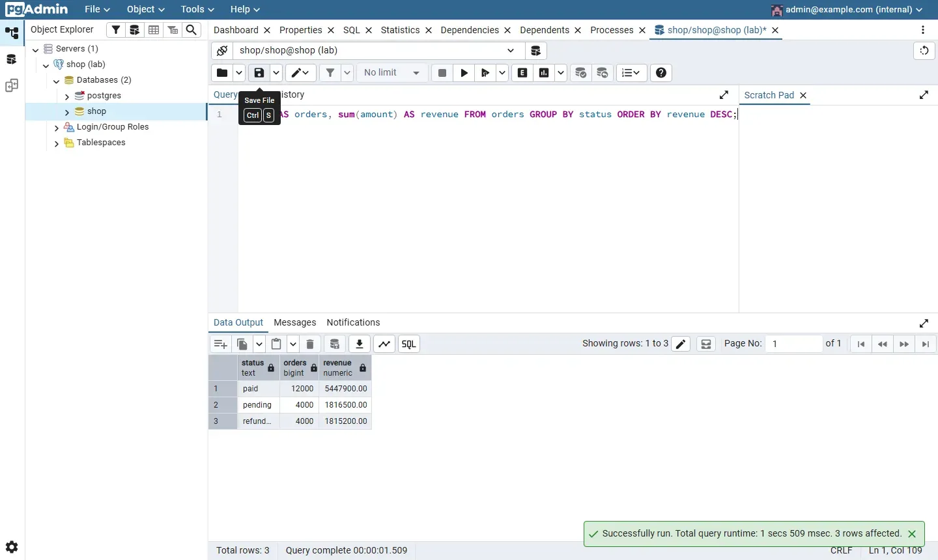Expand the postgres database node
Viewport: 938px width, 560px height.
click(67, 96)
